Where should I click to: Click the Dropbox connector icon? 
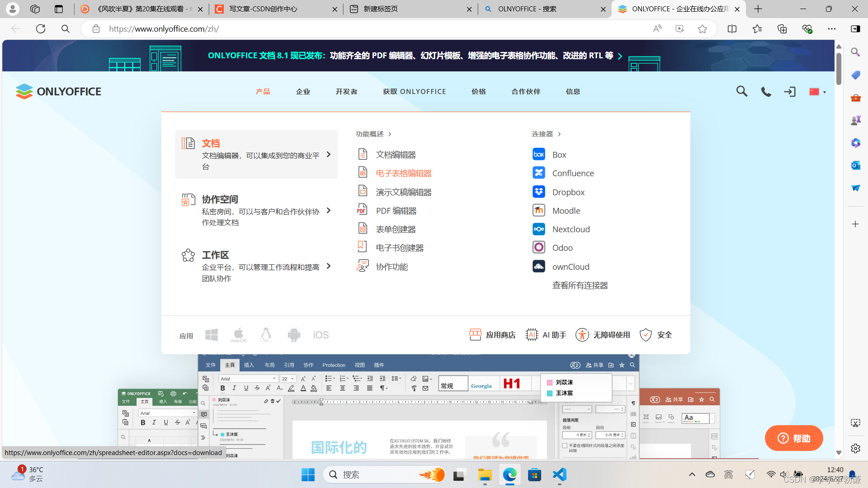point(539,192)
